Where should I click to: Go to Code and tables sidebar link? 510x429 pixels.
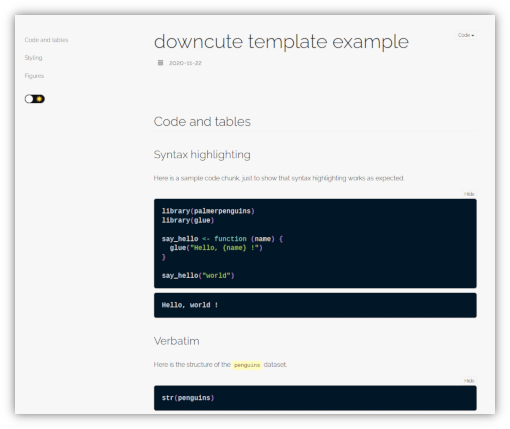point(46,40)
